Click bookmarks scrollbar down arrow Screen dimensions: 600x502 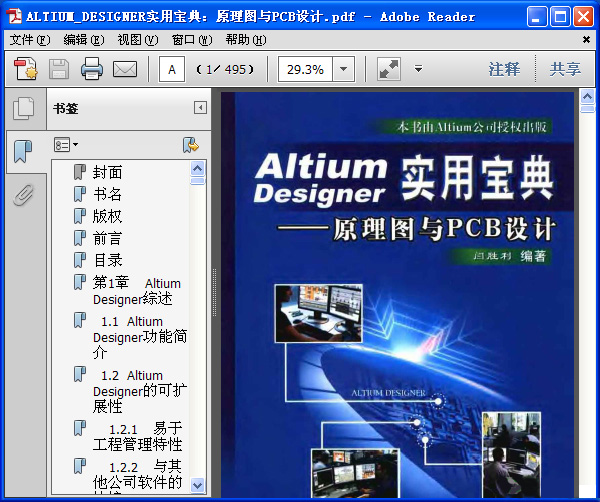click(197, 485)
